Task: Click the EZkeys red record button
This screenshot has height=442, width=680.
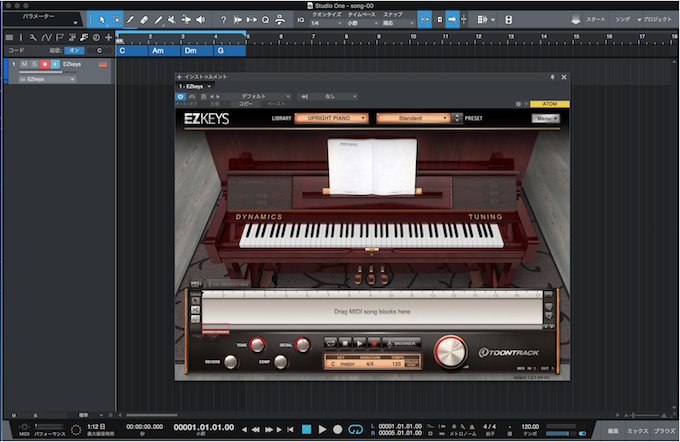Action: 374,343
